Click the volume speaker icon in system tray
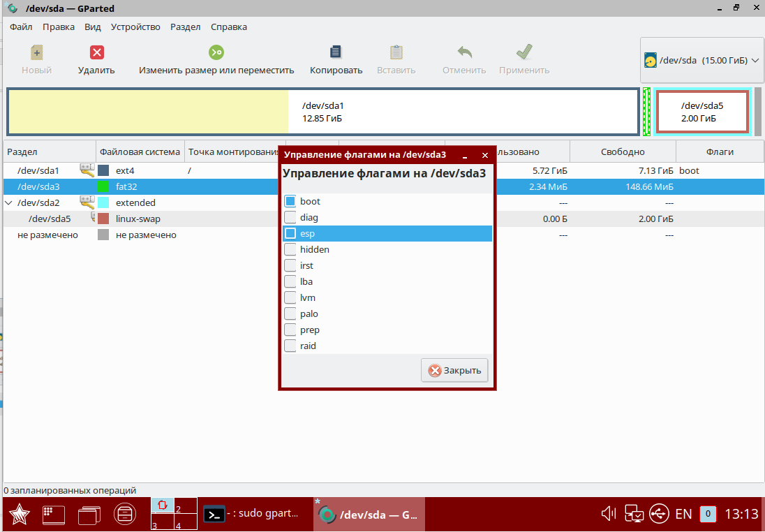This screenshot has height=532, width=765. pos(609,515)
